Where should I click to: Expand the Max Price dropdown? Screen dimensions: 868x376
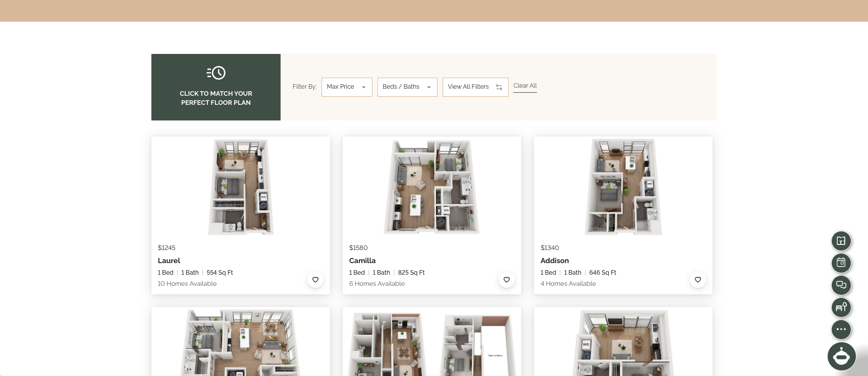(x=347, y=87)
